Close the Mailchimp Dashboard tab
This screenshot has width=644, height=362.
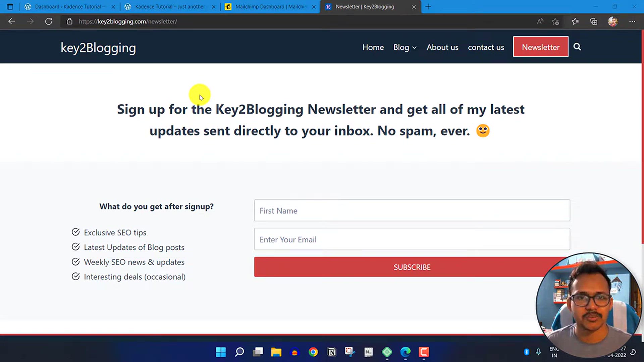pyautogui.click(x=314, y=7)
